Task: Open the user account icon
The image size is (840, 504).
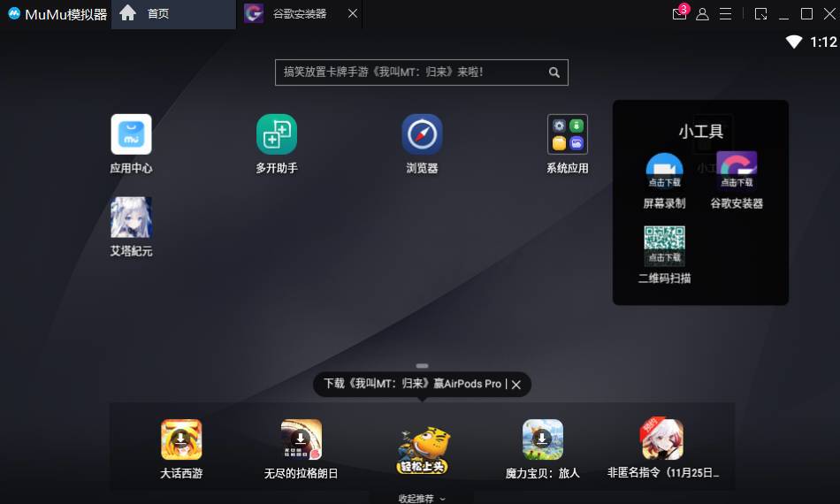Action: (702, 14)
